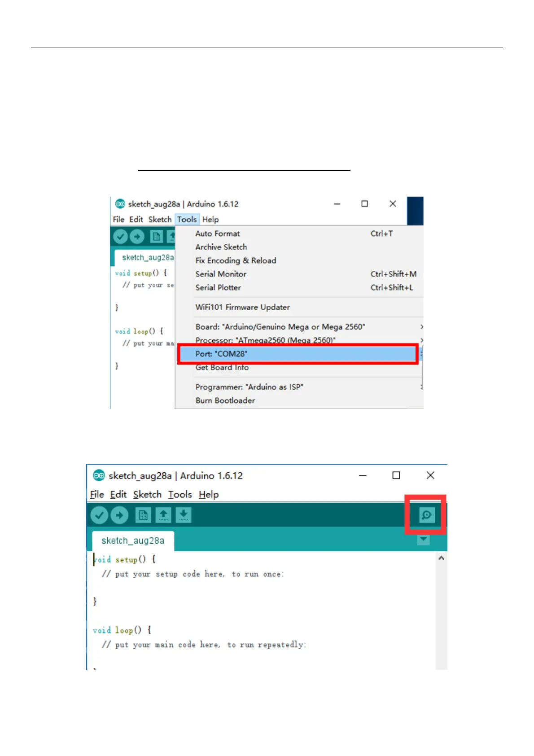Select Archive Sketch menu entry

coord(298,247)
